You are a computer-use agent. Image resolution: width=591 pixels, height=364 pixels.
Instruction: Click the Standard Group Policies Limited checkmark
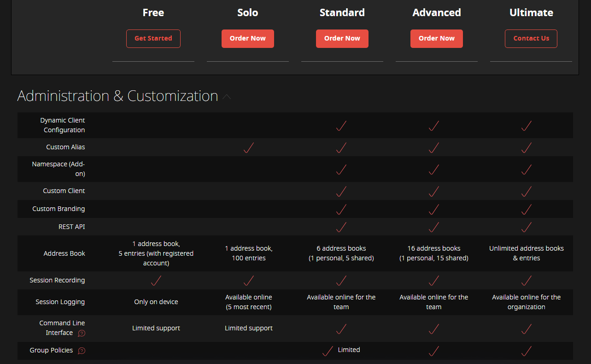point(328,351)
